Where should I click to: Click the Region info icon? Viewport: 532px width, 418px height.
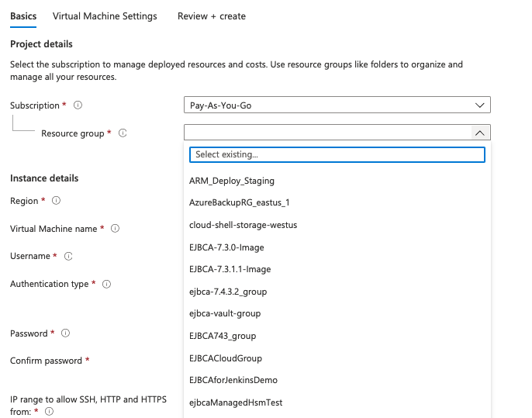[56, 201]
